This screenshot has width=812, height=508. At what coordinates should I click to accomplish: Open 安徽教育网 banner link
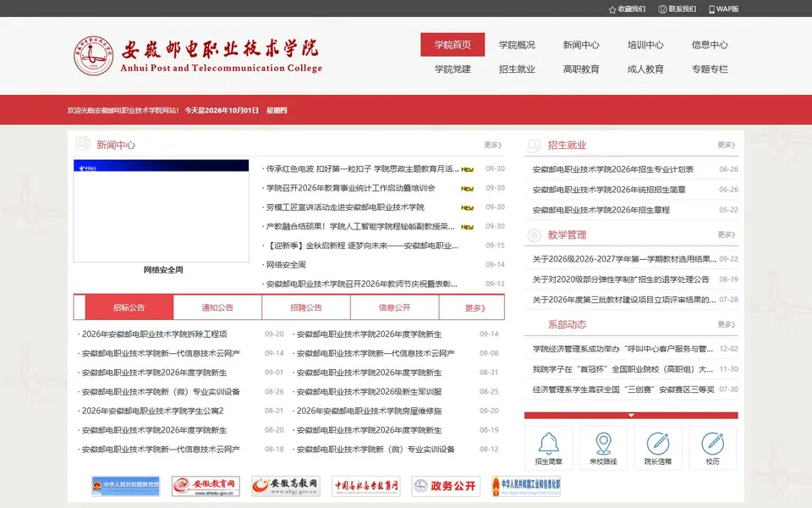click(x=206, y=486)
